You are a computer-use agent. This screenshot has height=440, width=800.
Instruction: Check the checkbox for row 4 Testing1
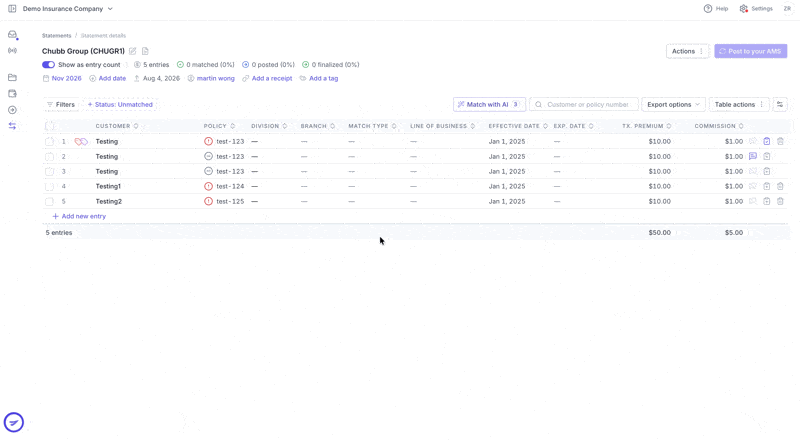coord(49,186)
